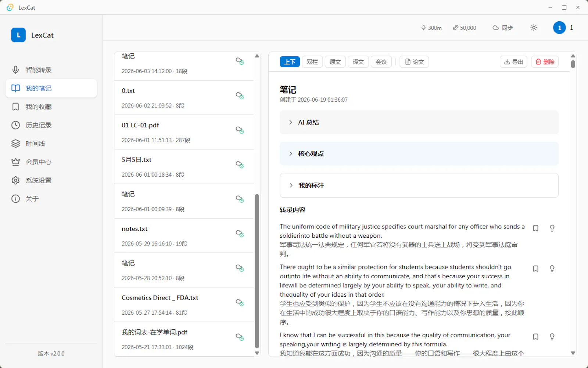Open 智能转录 microphone sidebar item
The height and width of the screenshot is (368, 588).
[x=51, y=70]
